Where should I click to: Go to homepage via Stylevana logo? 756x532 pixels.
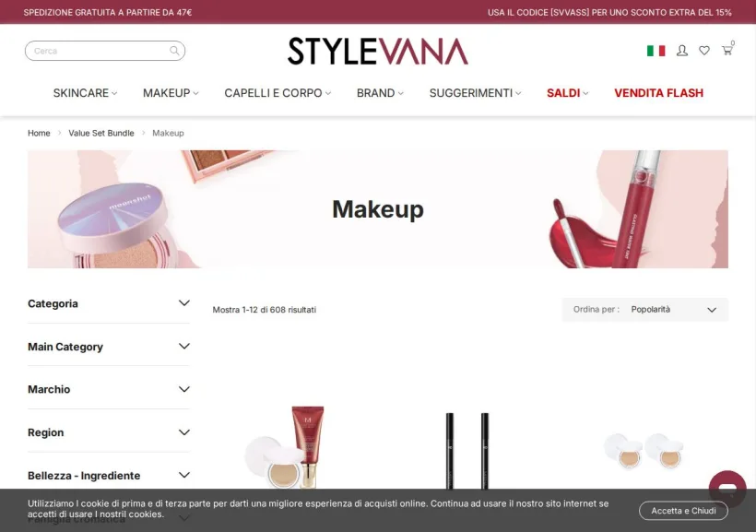[377, 51]
